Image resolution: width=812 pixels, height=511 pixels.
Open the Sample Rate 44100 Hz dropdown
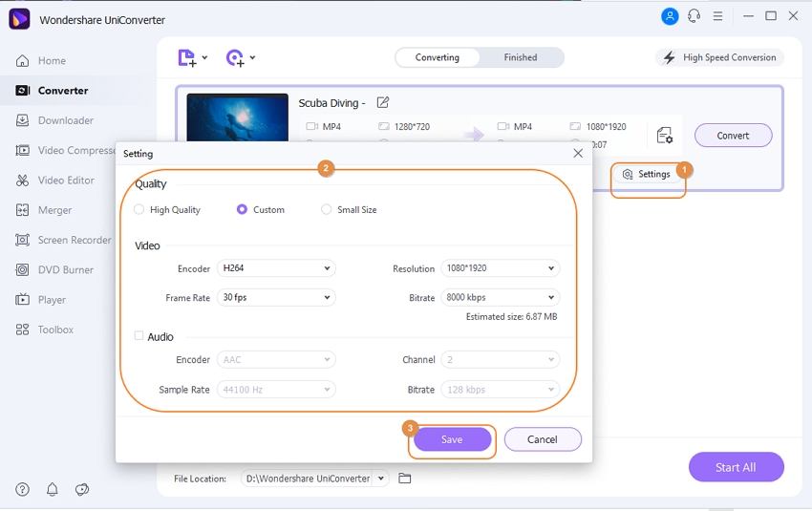point(276,390)
